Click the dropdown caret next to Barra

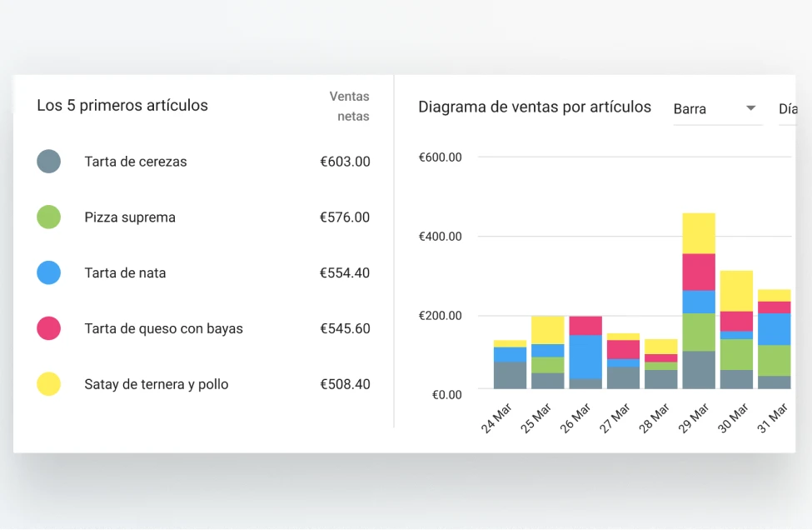[752, 108]
